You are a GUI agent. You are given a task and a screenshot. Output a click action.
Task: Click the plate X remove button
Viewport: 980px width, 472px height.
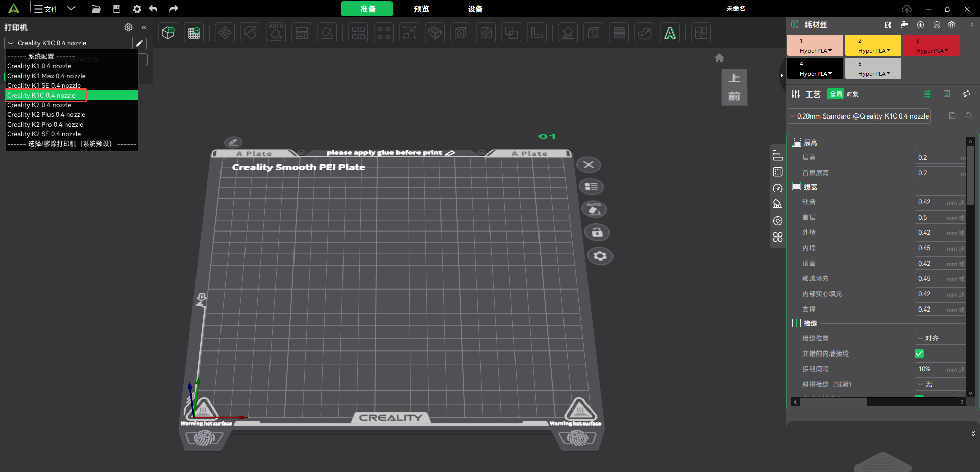pos(589,164)
